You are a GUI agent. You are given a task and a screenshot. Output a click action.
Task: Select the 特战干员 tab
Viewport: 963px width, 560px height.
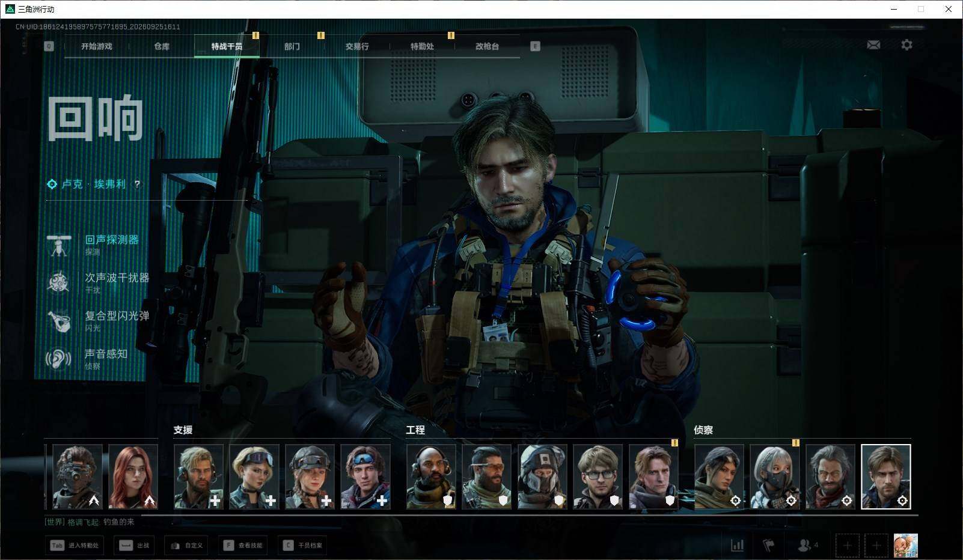click(x=227, y=46)
